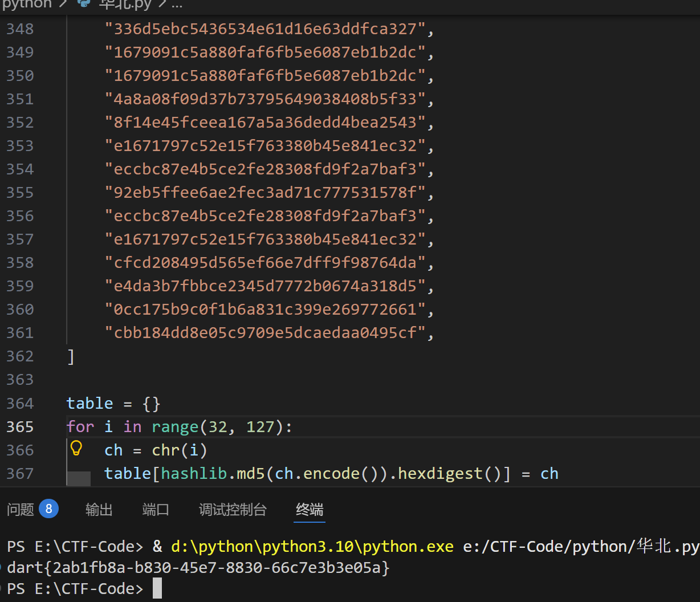Click line number 348 in gutter
Image resolution: width=700 pixels, height=602 pixels.
20,29
